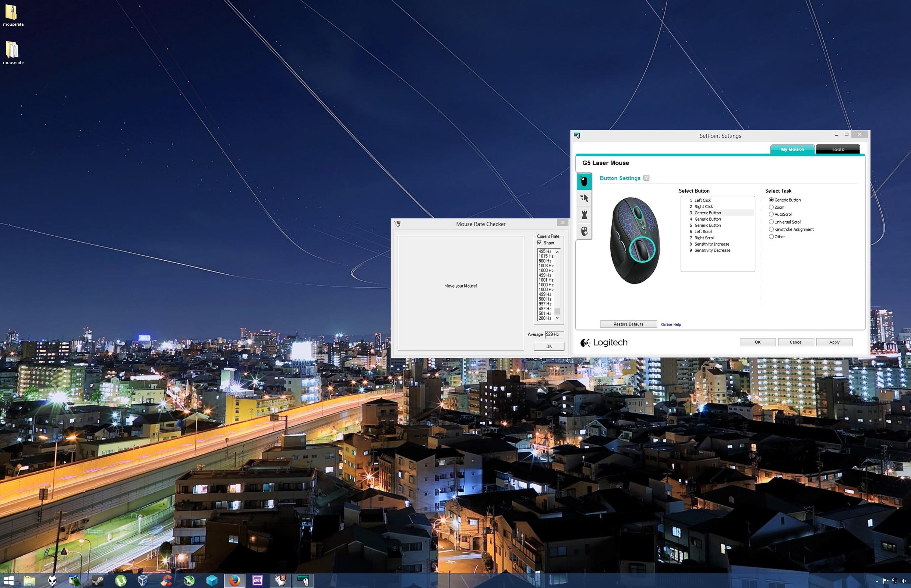
Task: Click the Button Settings help question icon
Action: 646,178
